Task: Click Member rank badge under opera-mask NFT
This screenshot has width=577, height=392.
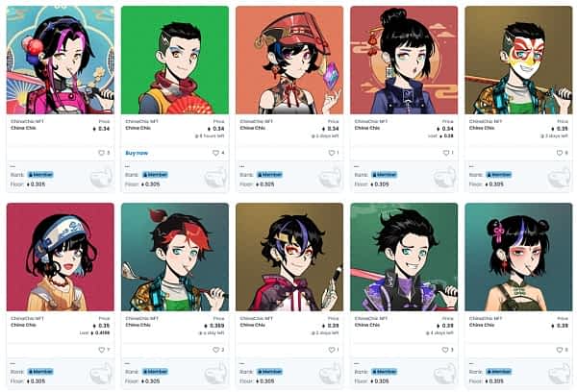Action: pyautogui.click(x=498, y=175)
